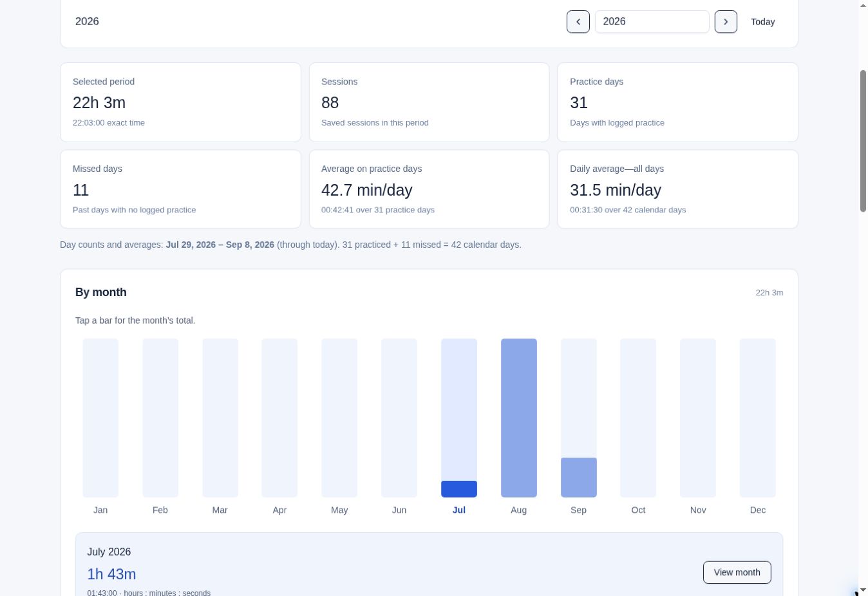
Task: Select the Jul bar in By month chart
Action: (x=459, y=418)
